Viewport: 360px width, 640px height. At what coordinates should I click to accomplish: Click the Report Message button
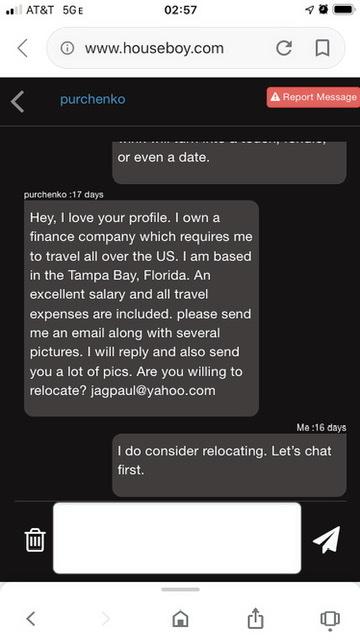point(313,97)
